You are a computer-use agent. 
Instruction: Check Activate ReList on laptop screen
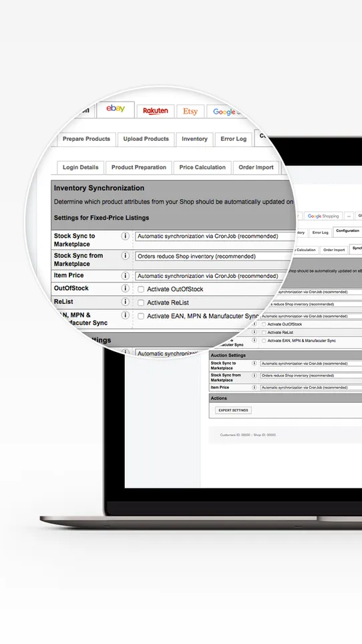point(264,333)
